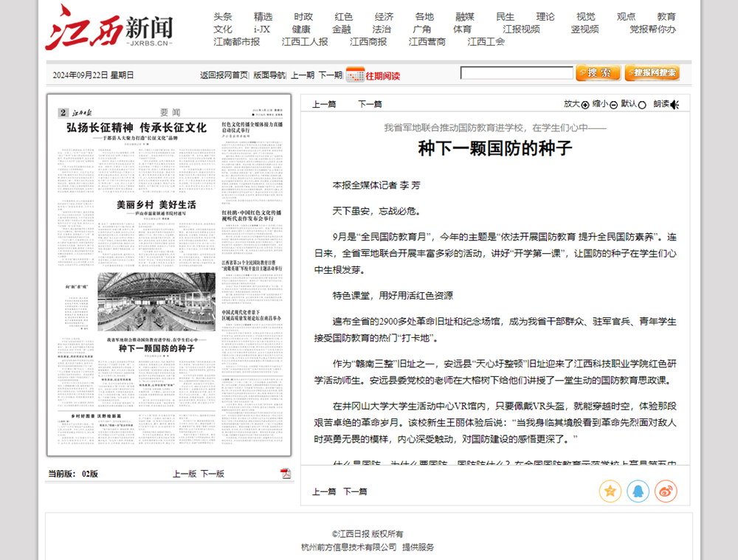Open the calendar icon for 往期阅读
Image resolution: width=738 pixels, height=560 pixels.
click(x=354, y=75)
